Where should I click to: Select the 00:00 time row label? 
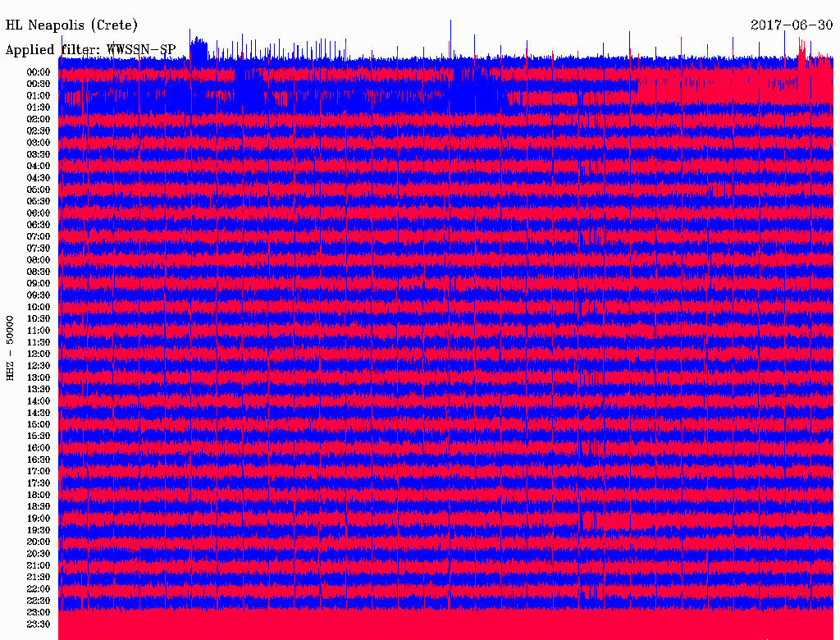pos(39,72)
